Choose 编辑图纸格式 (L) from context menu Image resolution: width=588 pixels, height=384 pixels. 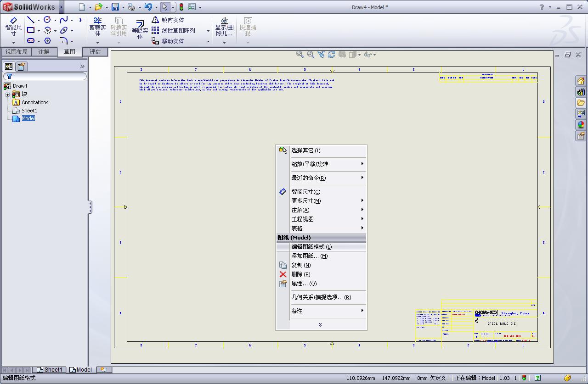coord(321,246)
